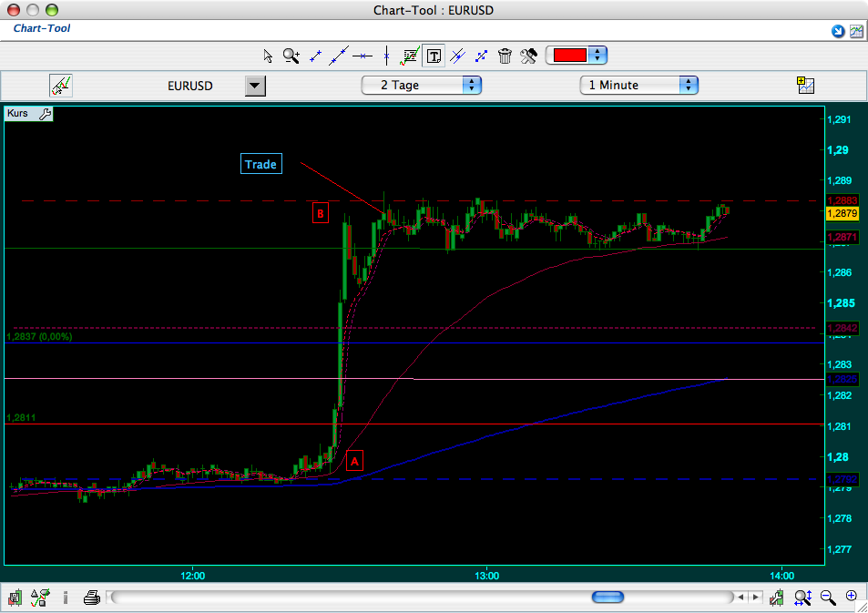Open the hammer and wrench settings
This screenshot has width=868, height=613.
[x=528, y=56]
